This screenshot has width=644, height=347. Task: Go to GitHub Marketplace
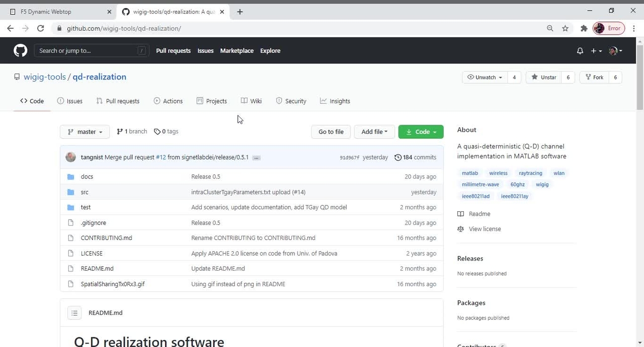[236, 51]
